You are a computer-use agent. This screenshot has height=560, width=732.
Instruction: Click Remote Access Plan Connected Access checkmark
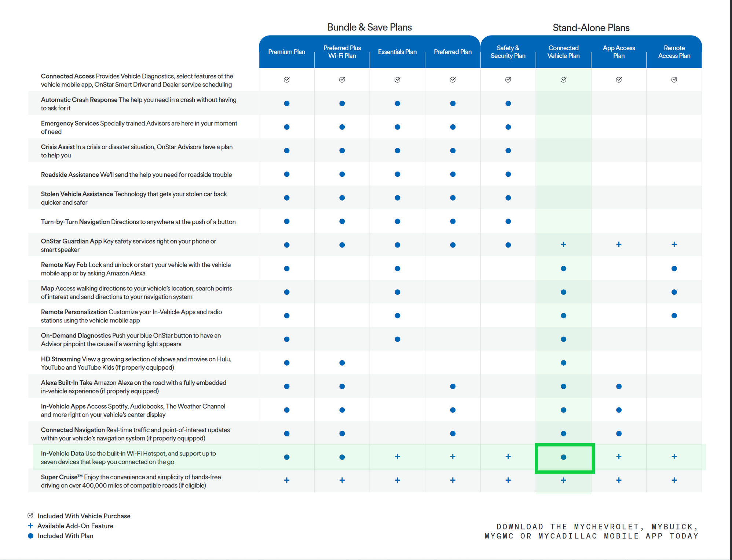click(x=674, y=80)
